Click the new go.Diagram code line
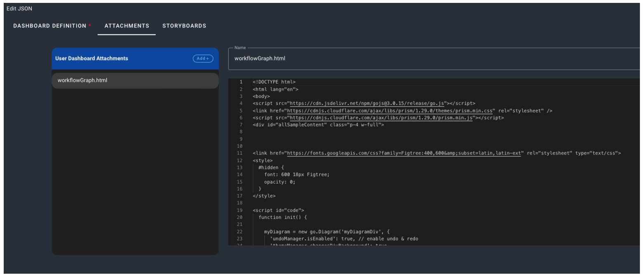 pos(329,232)
